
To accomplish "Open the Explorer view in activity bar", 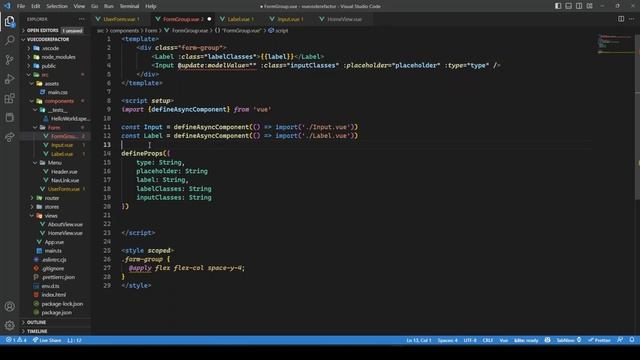I will [9, 21].
